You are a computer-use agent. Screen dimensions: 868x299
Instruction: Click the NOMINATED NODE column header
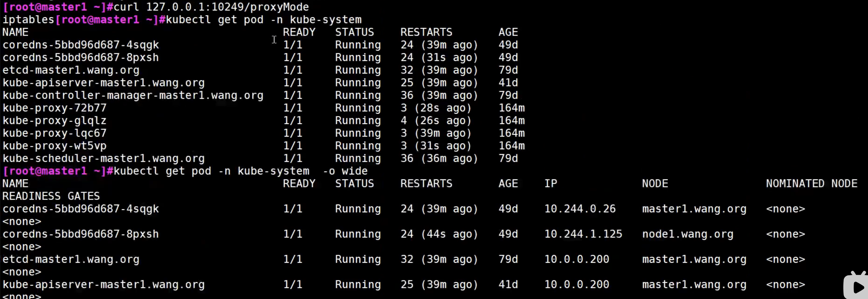click(x=811, y=183)
